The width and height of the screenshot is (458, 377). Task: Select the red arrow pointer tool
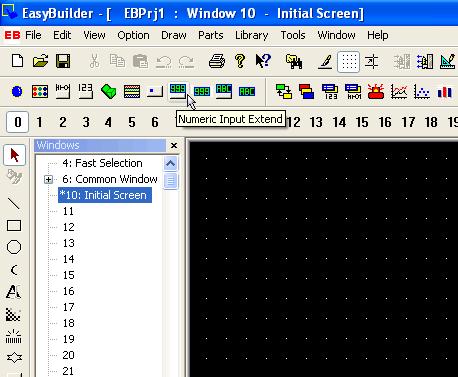[14, 155]
